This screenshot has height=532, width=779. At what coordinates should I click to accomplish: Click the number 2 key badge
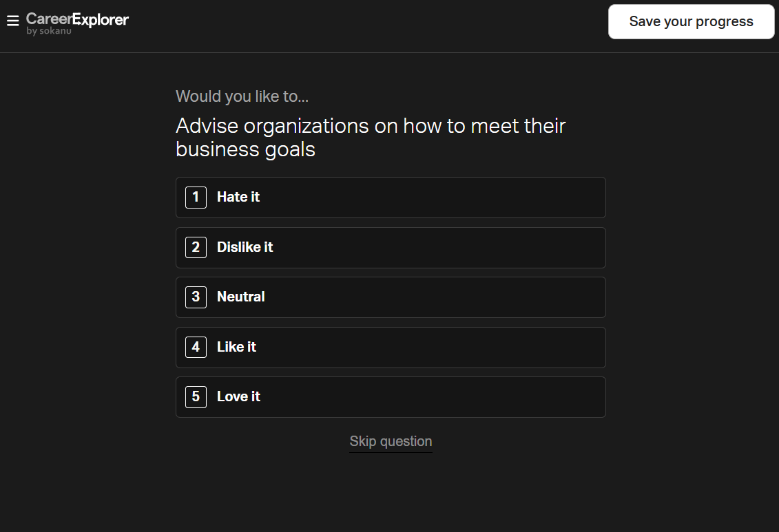pos(196,247)
